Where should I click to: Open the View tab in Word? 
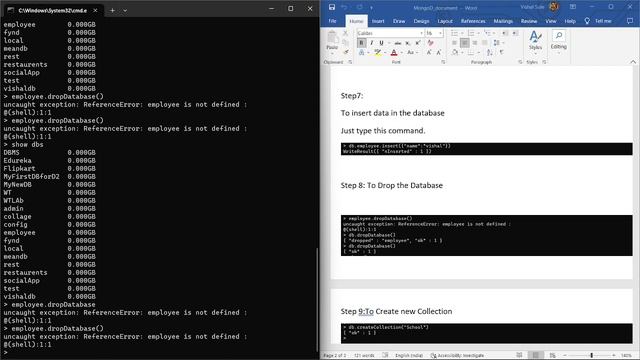click(551, 21)
